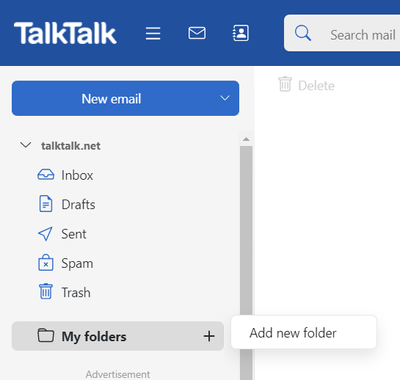Open the contacts address book icon
This screenshot has height=380, width=400.
(x=241, y=33)
